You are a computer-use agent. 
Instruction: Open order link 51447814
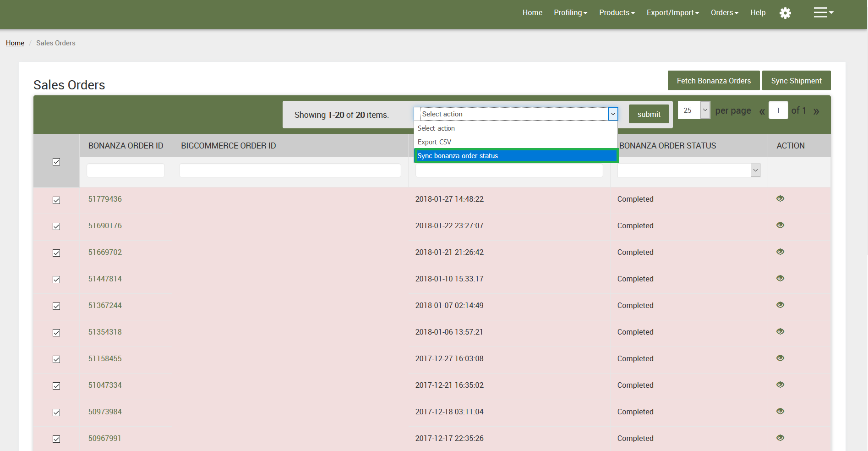click(105, 279)
